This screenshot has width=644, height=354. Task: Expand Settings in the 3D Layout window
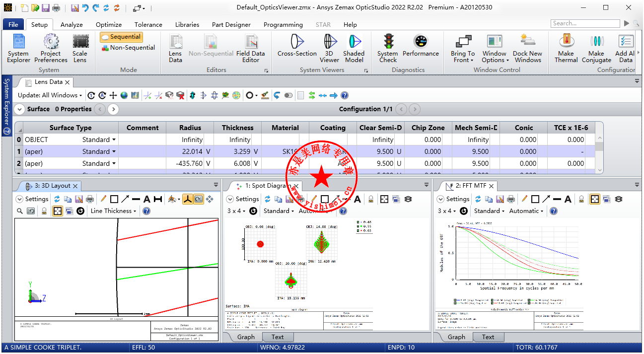point(20,199)
